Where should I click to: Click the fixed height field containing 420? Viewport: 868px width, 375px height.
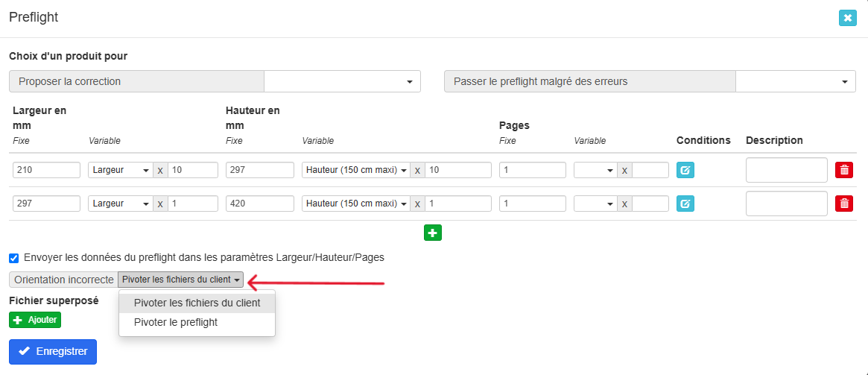259,204
